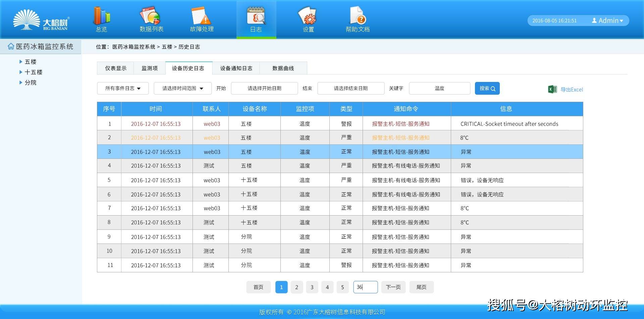This screenshot has width=644, height=319.
Task: Click the 搜索 search button
Action: 487,88
